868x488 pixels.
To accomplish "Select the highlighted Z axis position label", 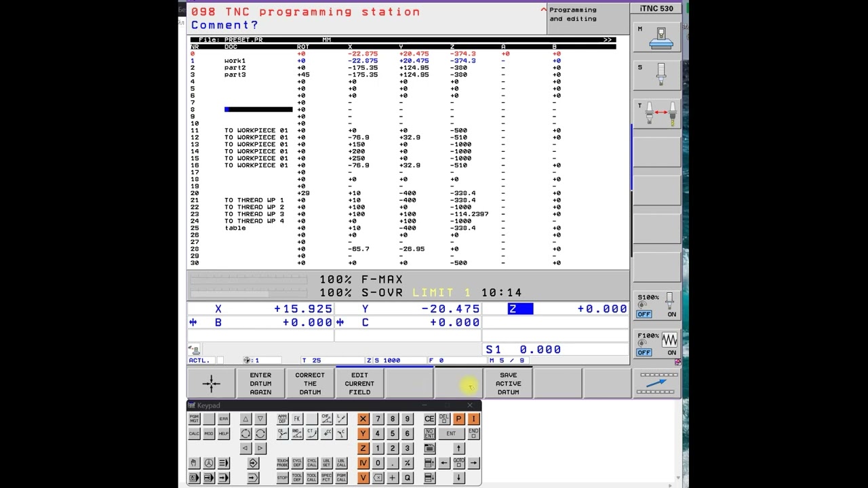I will (520, 309).
